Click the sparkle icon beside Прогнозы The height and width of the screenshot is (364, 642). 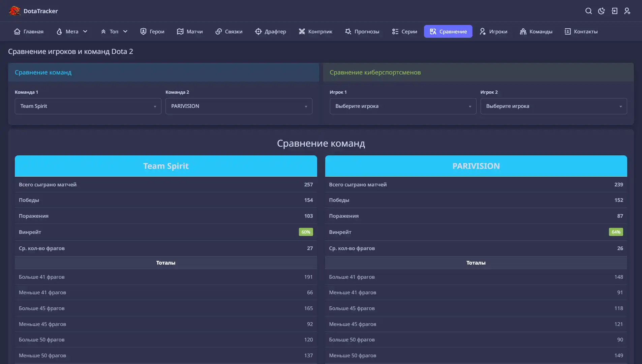coord(348,31)
